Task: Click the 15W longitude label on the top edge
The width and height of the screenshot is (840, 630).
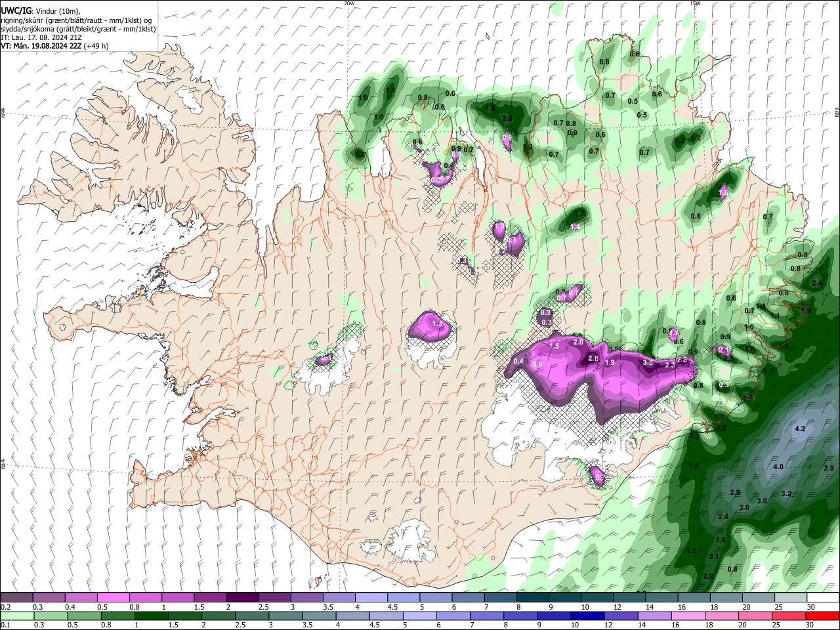Action: point(695,3)
